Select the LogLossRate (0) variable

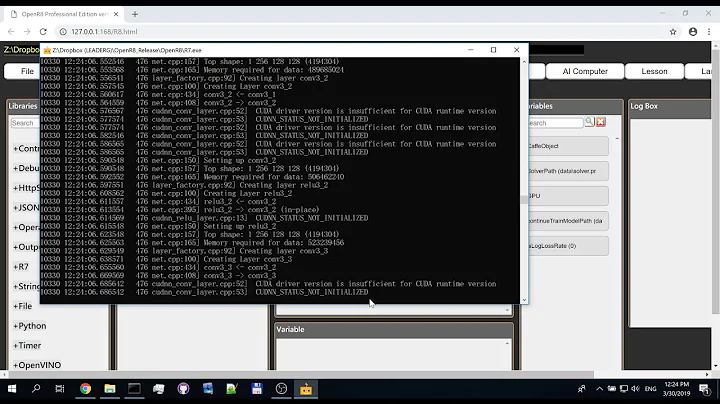(568, 246)
